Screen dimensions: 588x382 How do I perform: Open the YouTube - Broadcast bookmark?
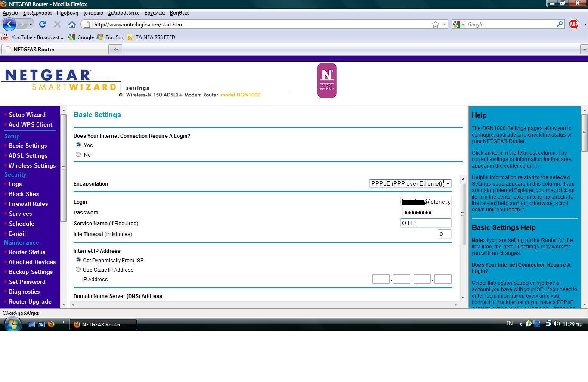click(x=33, y=37)
